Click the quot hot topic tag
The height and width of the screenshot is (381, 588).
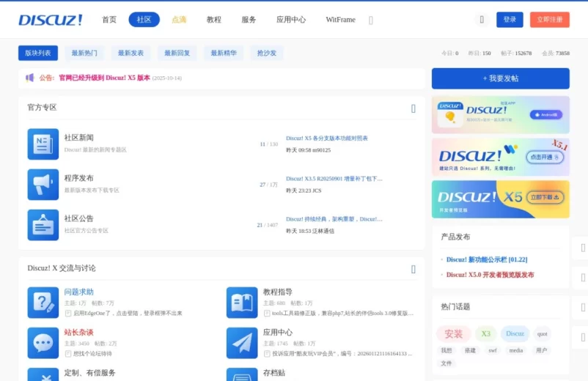543,334
